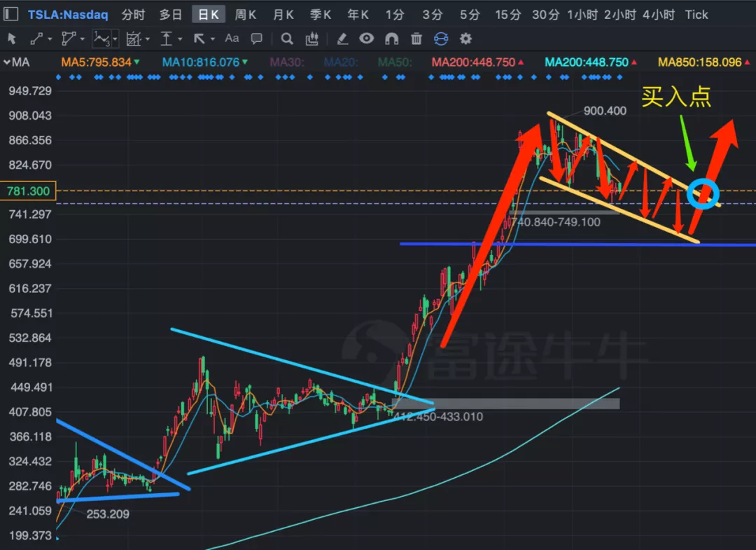Switch to the 季K quarterly tab
The image size is (756, 550).
tap(321, 15)
